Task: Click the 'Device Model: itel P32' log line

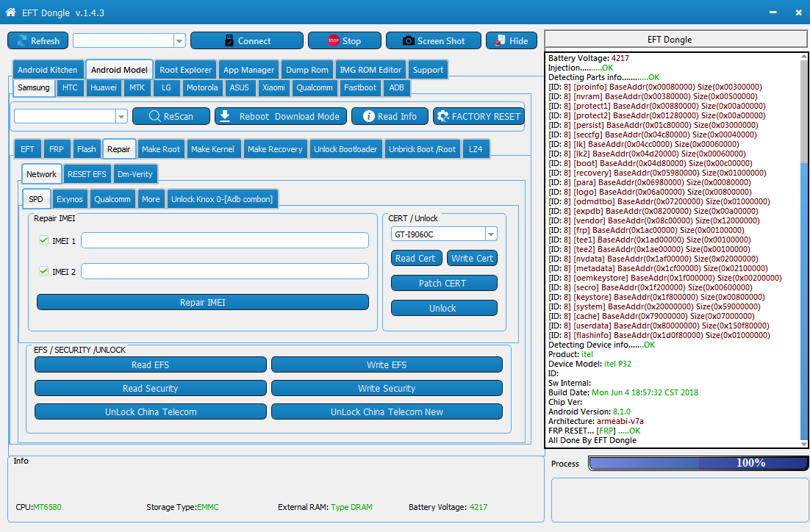Action: [x=589, y=364]
